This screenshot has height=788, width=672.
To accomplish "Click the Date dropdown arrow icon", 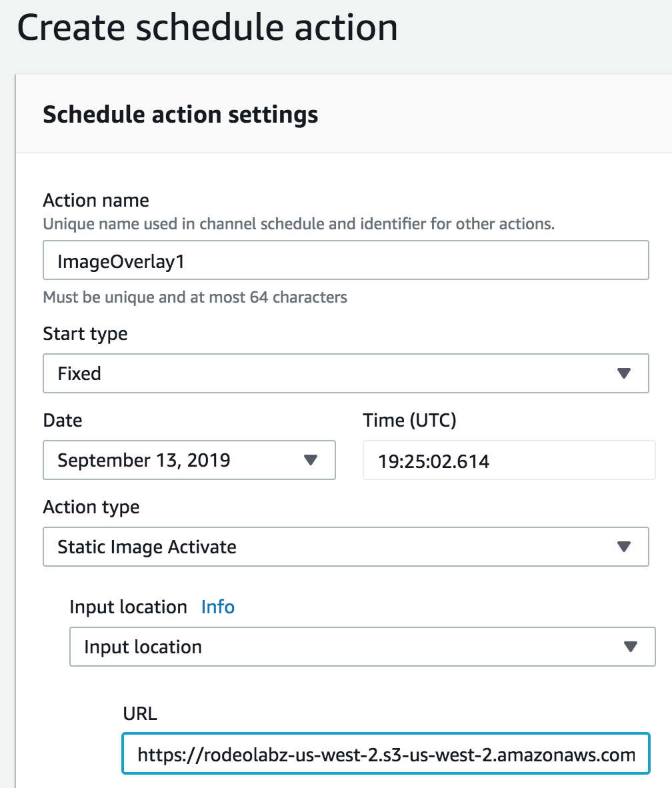I will (311, 460).
